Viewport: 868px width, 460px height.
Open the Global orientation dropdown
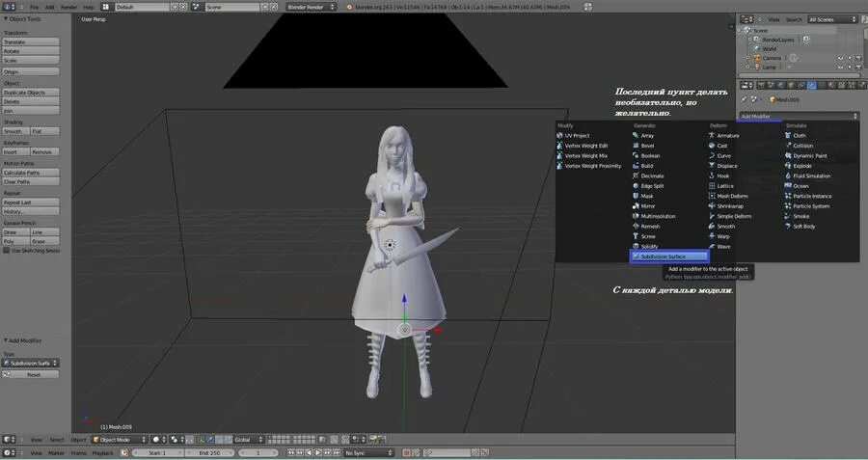pyautogui.click(x=249, y=440)
